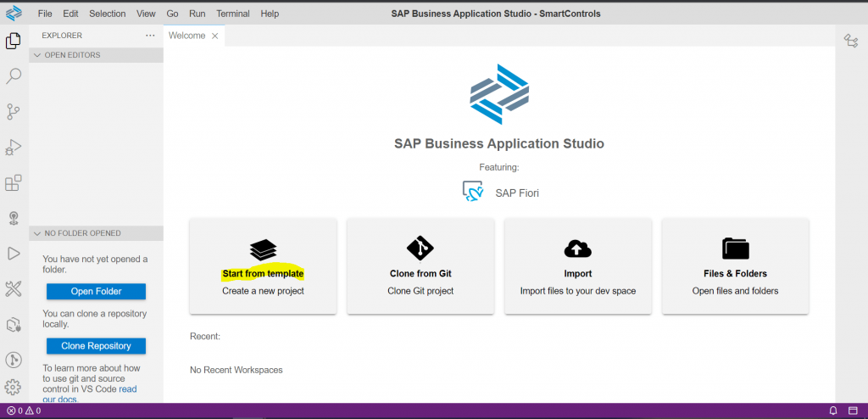Screen dimensions: 868x419
Task: Open the crossed tools icon in sidebar
Action: point(14,288)
